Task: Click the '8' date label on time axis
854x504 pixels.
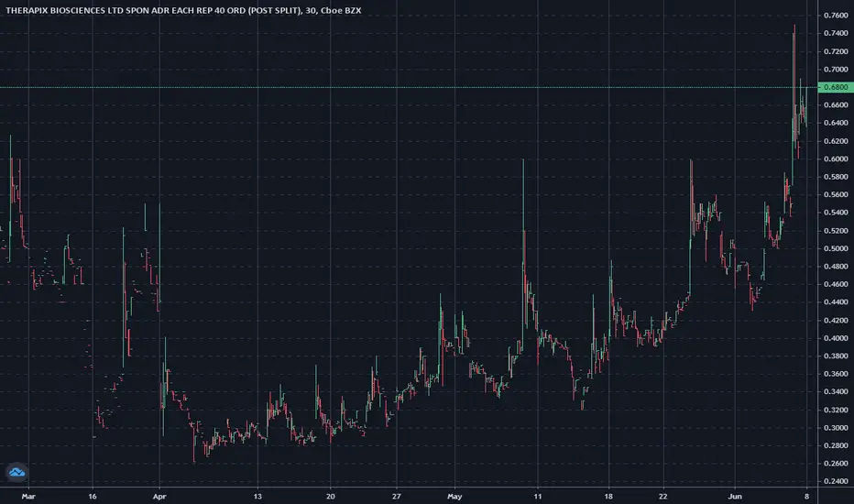Action: 806,497
